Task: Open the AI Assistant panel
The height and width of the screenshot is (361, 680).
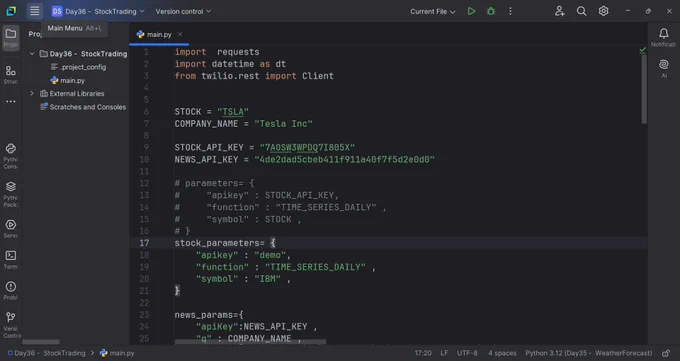Action: pos(664,69)
